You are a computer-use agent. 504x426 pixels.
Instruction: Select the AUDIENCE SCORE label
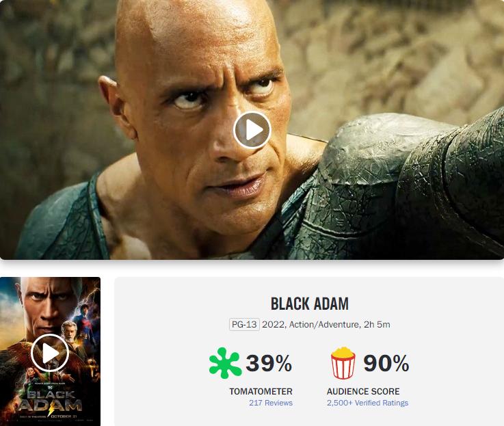pos(363,391)
